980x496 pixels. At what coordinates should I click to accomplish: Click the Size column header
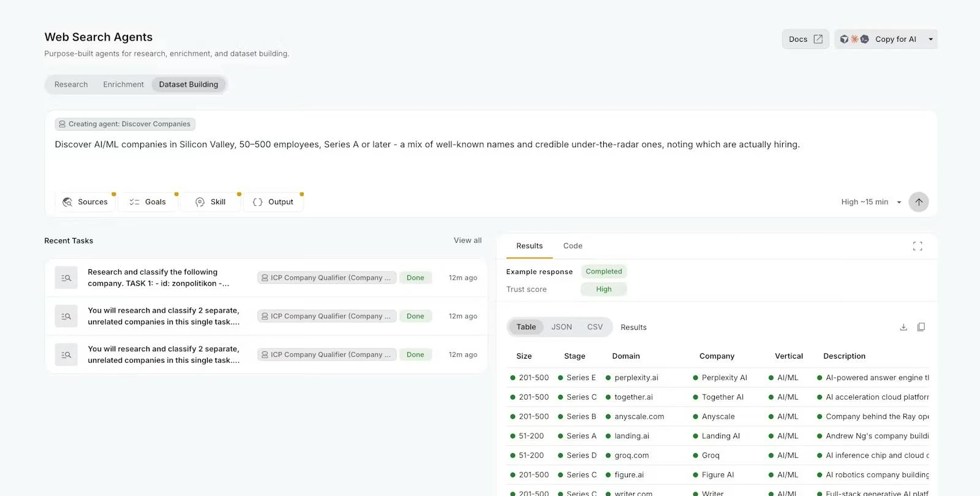point(524,356)
